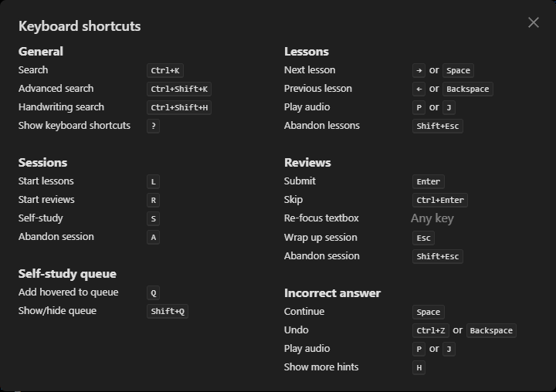Click the L key badge for Start lessons
Image resolution: width=556 pixels, height=392 pixels.
coord(154,181)
